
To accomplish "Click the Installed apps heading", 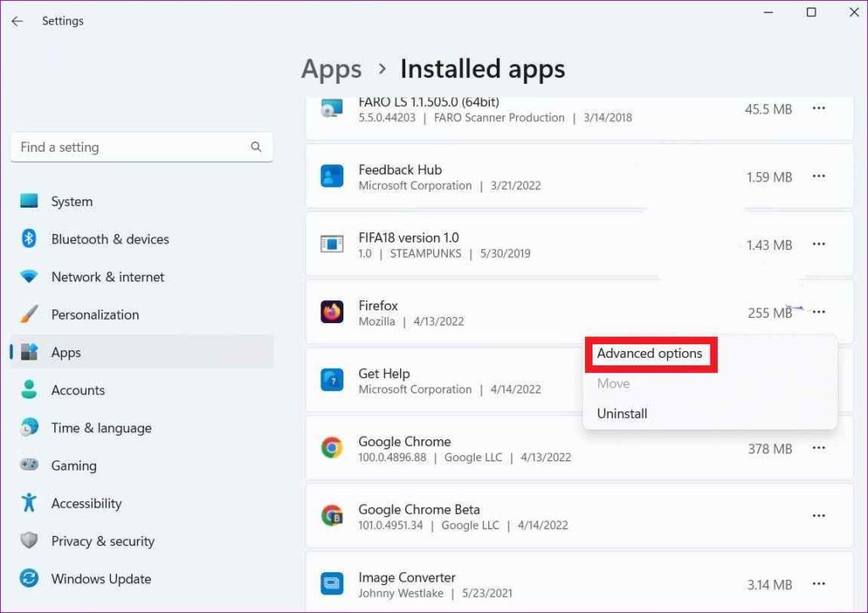I will pos(482,70).
